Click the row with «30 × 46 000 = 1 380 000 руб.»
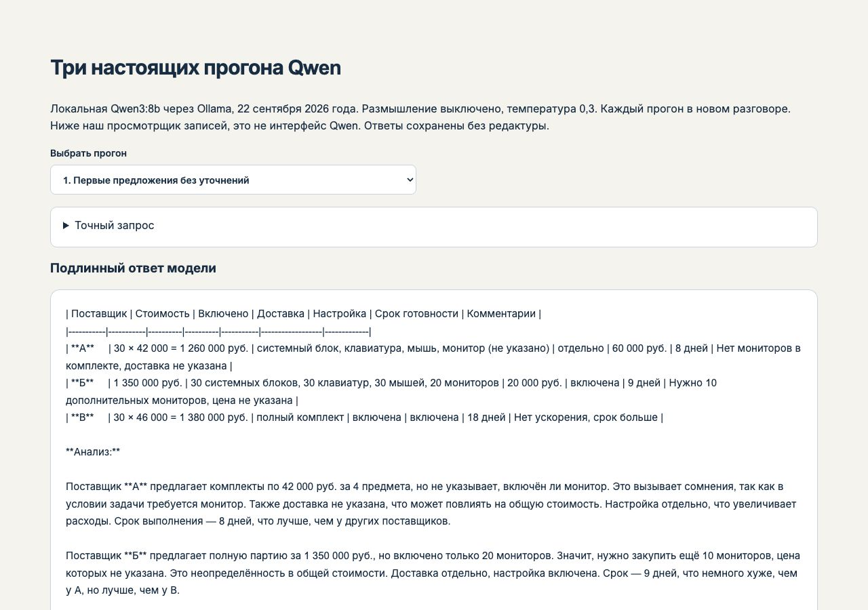The height and width of the screenshot is (610, 868). pos(364,418)
